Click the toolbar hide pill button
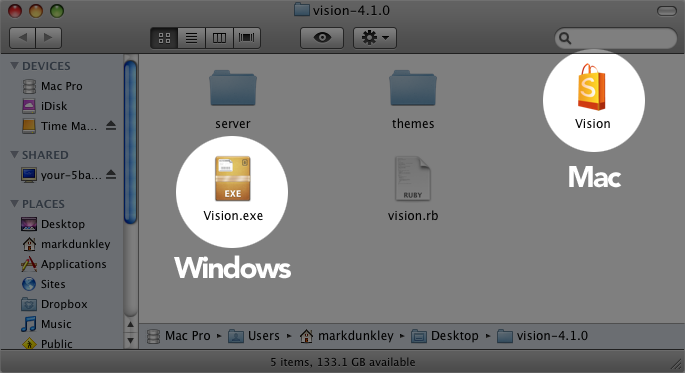The height and width of the screenshot is (373, 685). click(667, 11)
